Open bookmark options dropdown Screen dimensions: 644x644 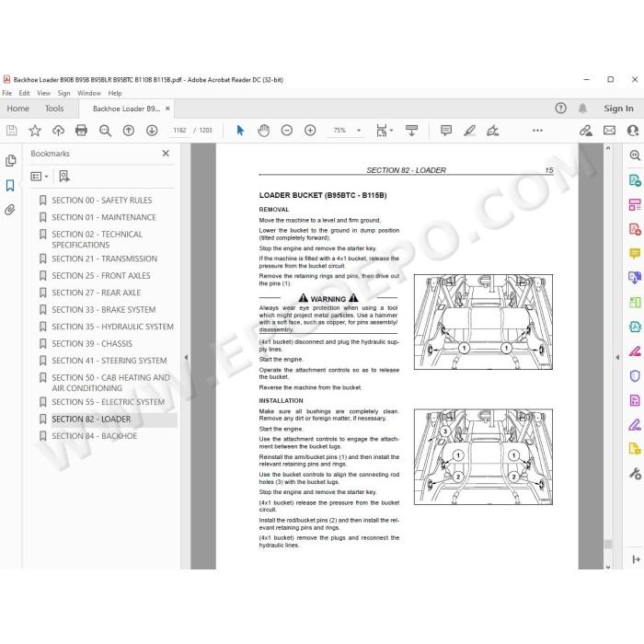point(40,177)
